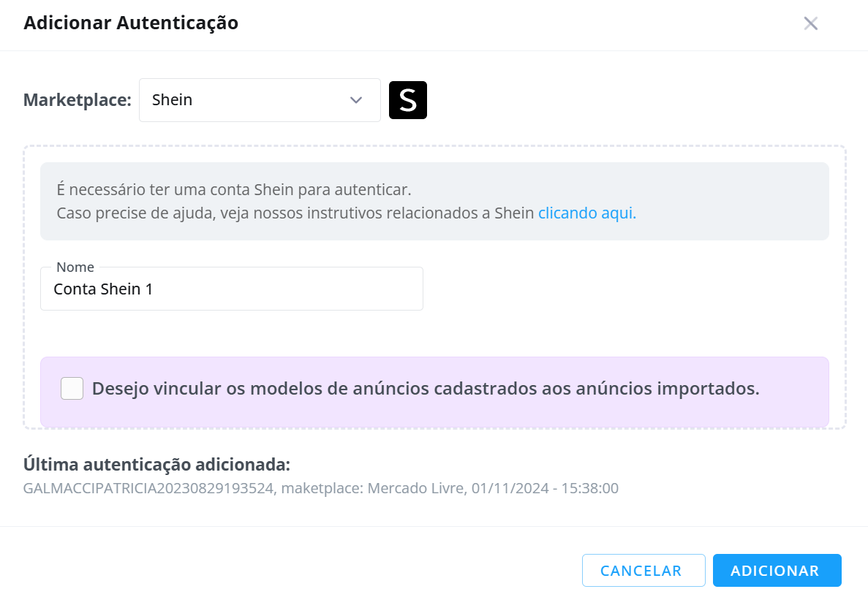Click the blue ADICIONAR button
This screenshot has width=868, height=608.
click(x=777, y=571)
